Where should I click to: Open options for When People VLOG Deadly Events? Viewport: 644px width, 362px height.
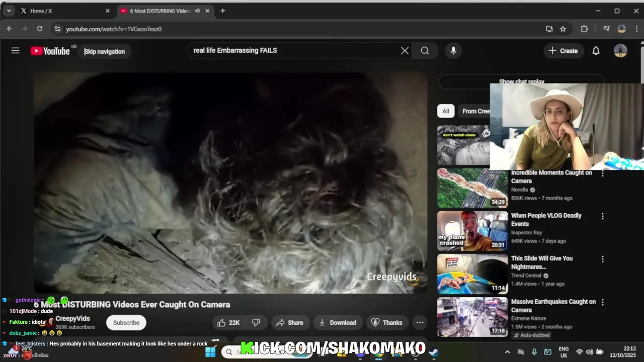pyautogui.click(x=602, y=216)
